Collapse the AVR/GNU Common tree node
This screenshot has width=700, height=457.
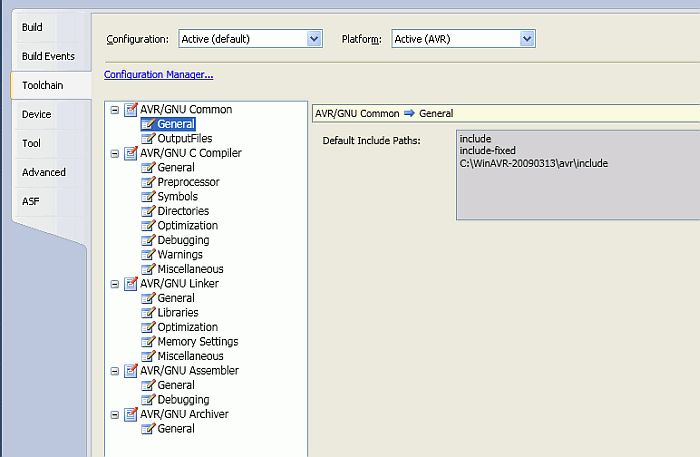[x=115, y=110]
